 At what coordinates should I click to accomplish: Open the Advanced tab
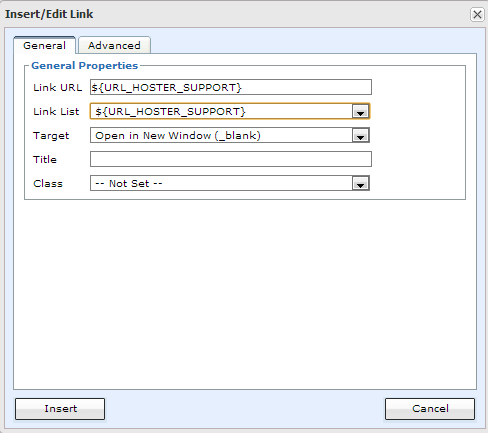pos(114,45)
